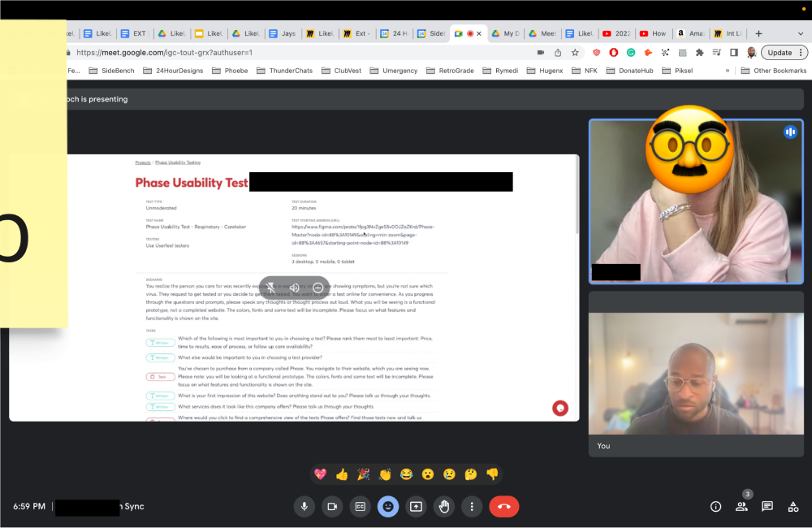812x528 pixels.
Task: Leave the call with the red hang-up button
Action: pos(504,506)
